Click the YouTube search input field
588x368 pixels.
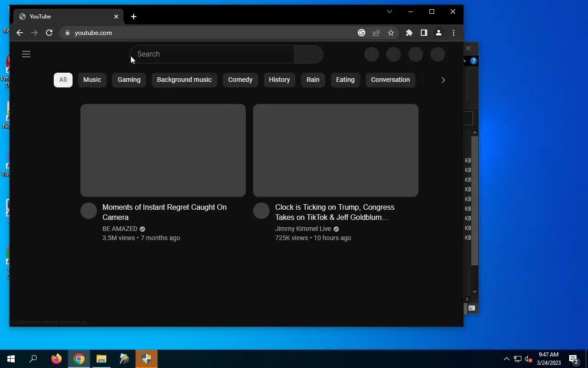pyautogui.click(x=212, y=54)
